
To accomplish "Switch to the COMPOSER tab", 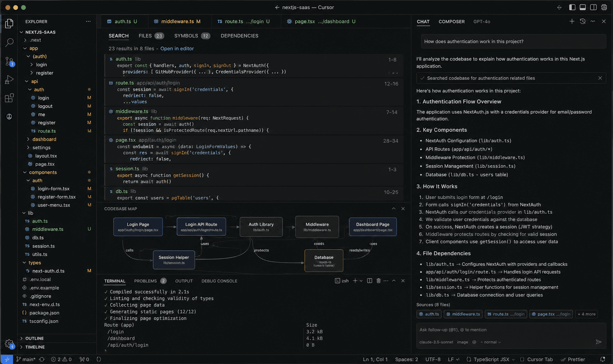I will coord(451,21).
